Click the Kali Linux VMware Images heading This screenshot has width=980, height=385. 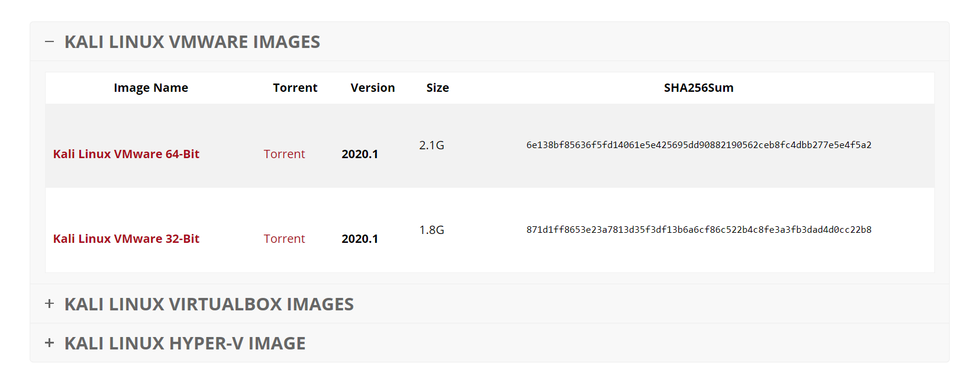coord(194,42)
